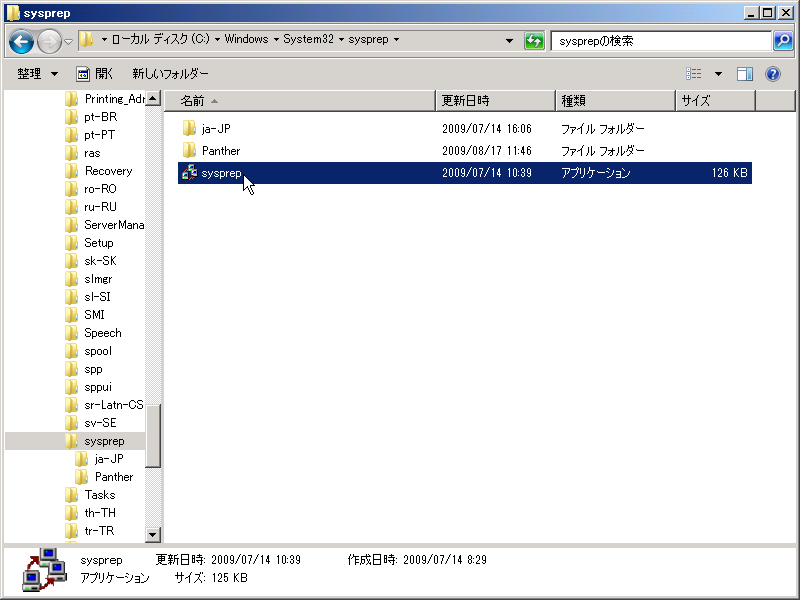Image resolution: width=800 pixels, height=600 pixels.
Task: Open the blue help question mark icon
Action: [x=773, y=74]
